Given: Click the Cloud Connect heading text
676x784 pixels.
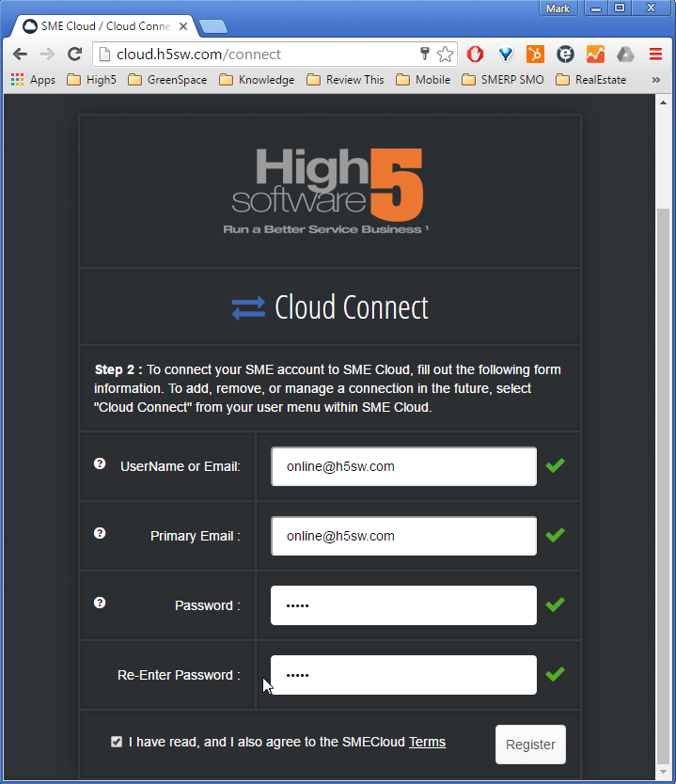Looking at the screenshot, I should click(352, 307).
